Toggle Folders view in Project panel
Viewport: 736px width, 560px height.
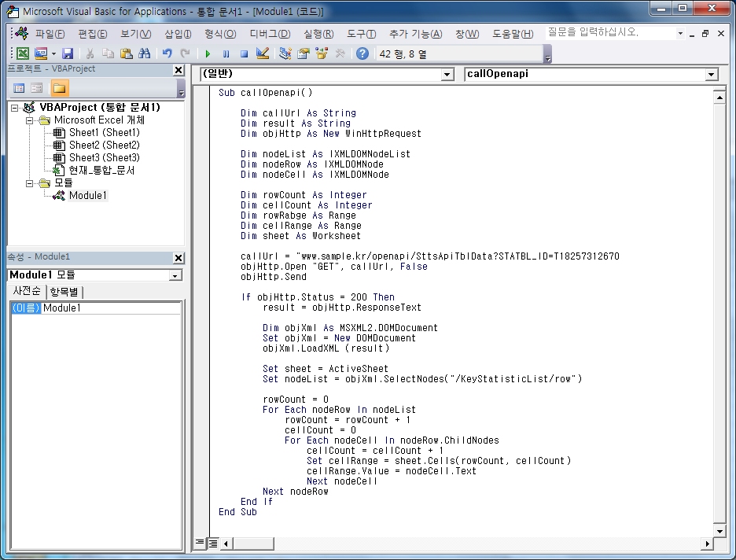tap(60, 88)
